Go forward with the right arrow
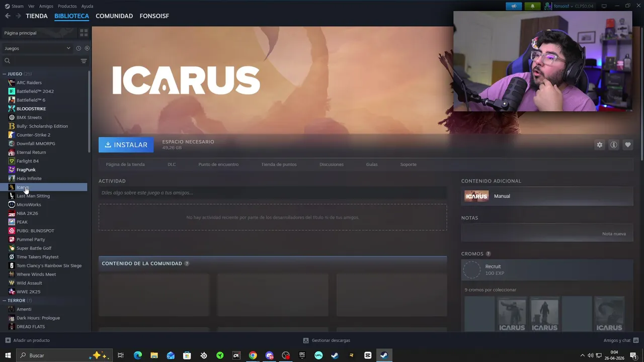Image resolution: width=644 pixels, height=362 pixels. tap(18, 16)
